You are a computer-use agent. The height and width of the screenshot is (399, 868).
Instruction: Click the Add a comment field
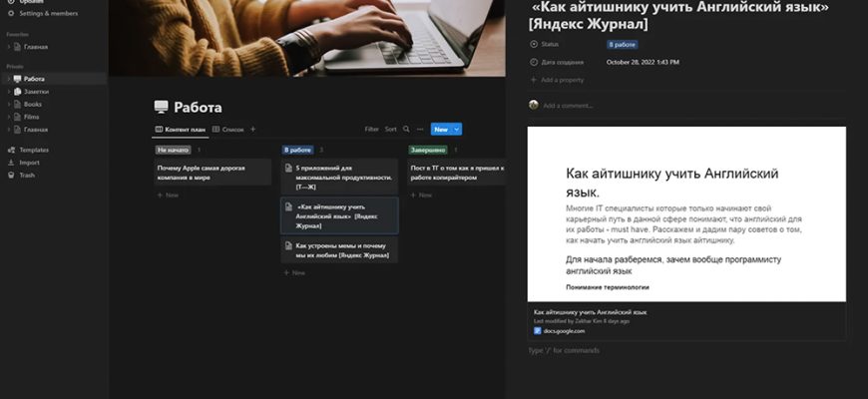(x=569, y=105)
